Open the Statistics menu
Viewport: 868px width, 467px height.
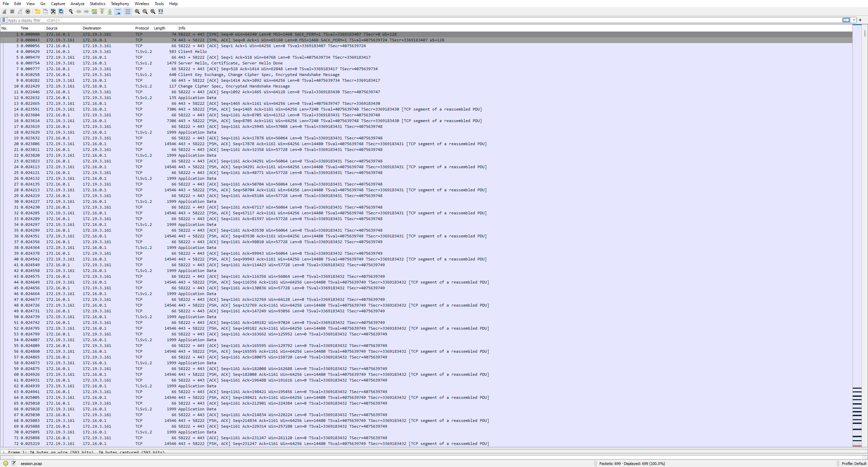click(x=98, y=4)
